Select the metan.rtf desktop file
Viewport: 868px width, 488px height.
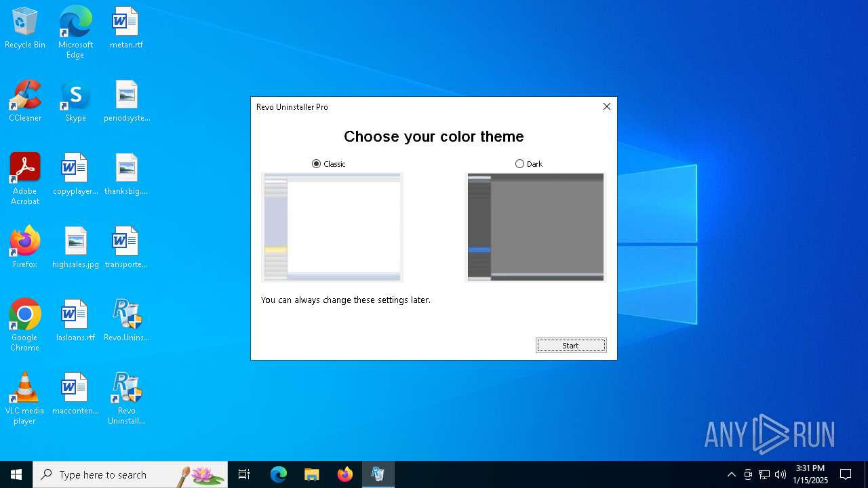tap(126, 28)
